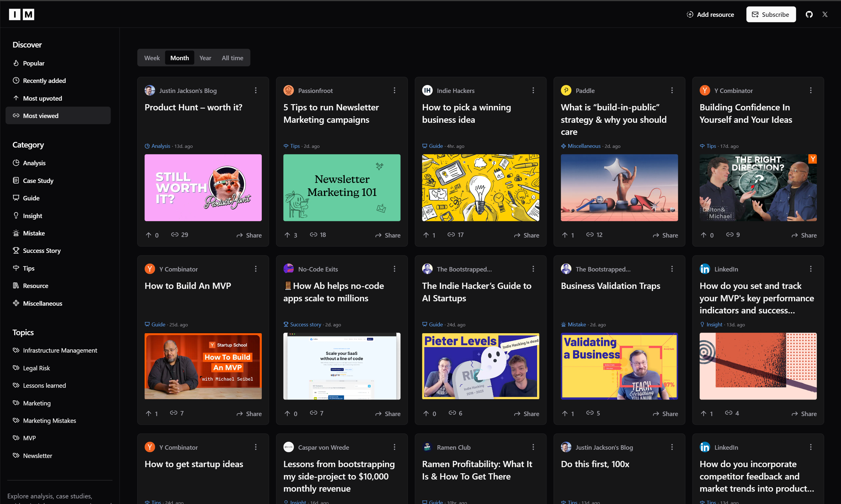Upvote the Paddle 'build-in-public' card
The width and height of the screenshot is (841, 504).
tap(568, 235)
